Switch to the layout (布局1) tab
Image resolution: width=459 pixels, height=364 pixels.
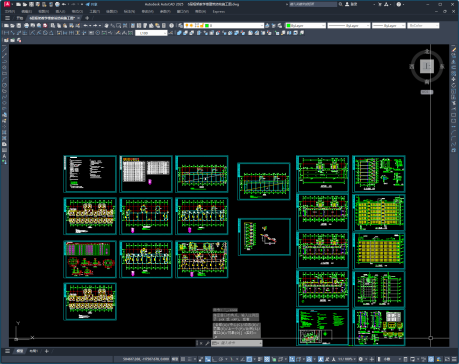pyautogui.click(x=33, y=351)
